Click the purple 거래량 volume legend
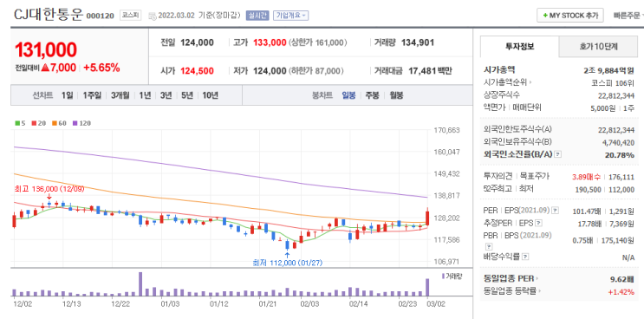This screenshot has width=644, height=319. click(x=452, y=276)
